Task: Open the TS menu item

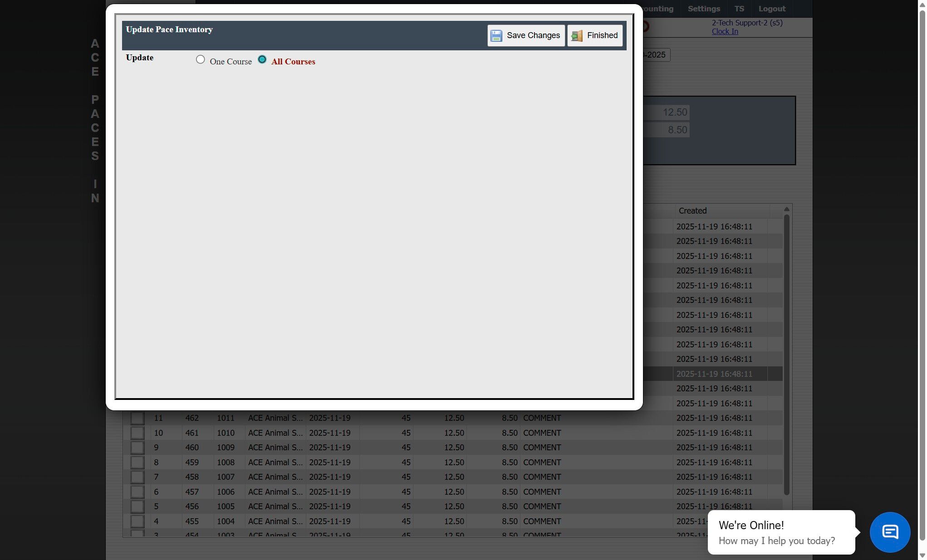Action: 739,9
